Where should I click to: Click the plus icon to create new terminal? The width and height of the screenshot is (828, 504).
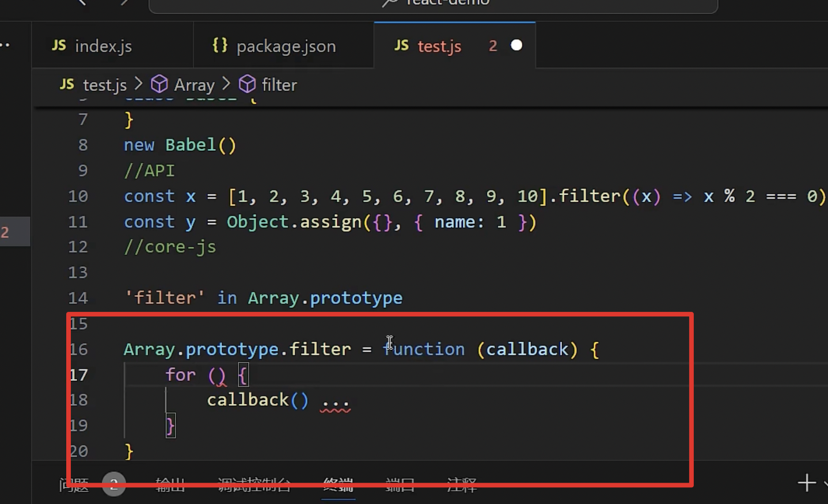(806, 483)
